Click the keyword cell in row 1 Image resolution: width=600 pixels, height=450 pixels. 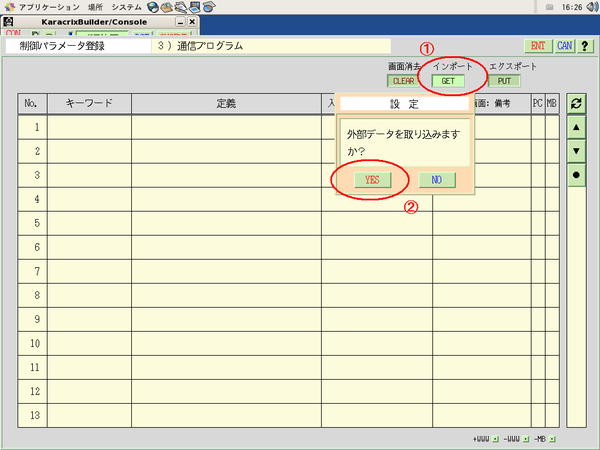(x=89, y=127)
